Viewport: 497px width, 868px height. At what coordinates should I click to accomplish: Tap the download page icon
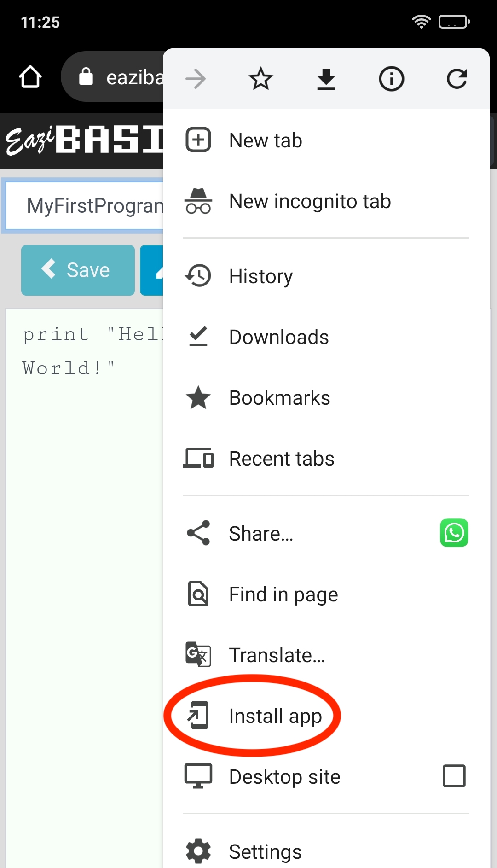[326, 79]
